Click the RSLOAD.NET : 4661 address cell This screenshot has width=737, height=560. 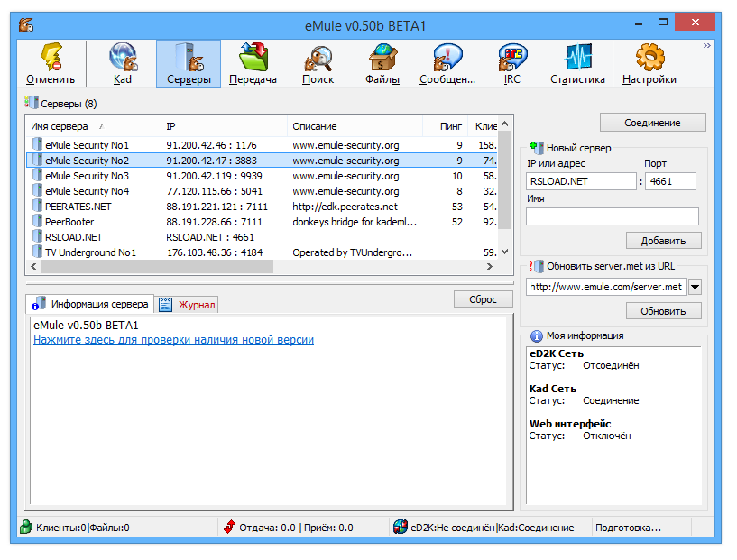pyautogui.click(x=210, y=237)
